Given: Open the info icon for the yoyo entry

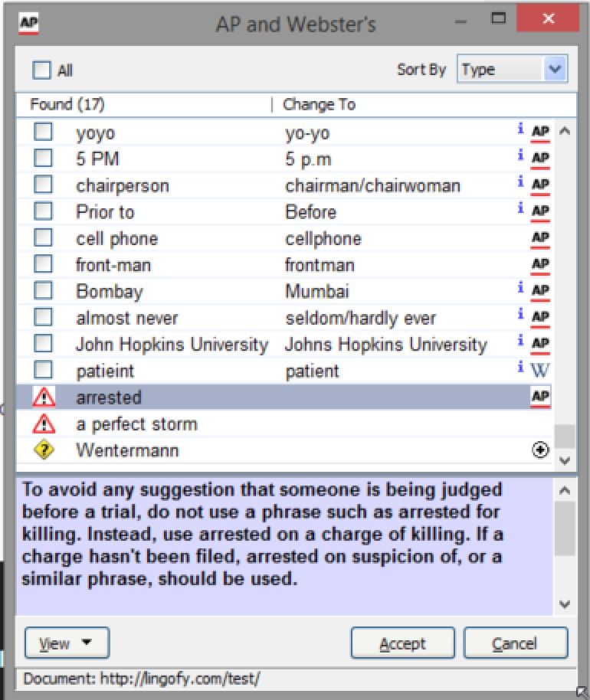Looking at the screenshot, I should click(520, 129).
